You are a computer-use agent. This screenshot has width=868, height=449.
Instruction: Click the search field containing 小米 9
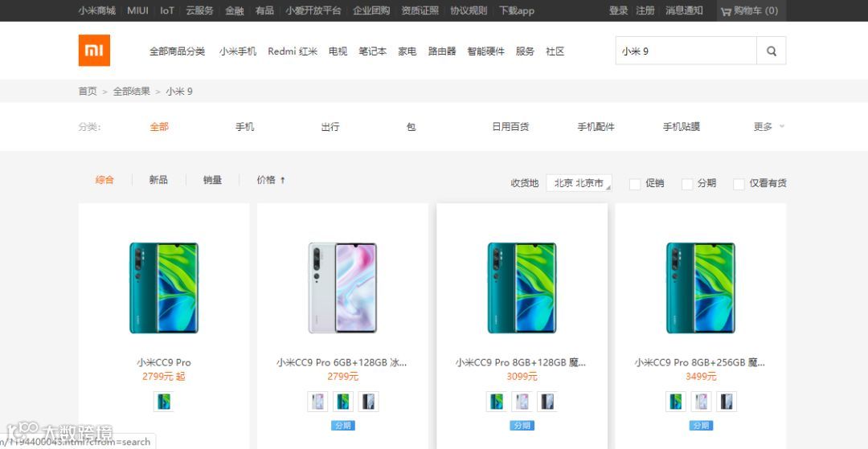tap(686, 51)
